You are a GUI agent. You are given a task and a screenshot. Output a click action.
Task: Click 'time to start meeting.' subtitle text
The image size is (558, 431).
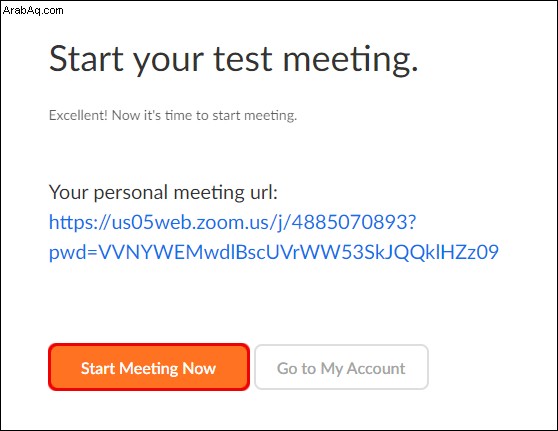pyautogui.click(x=231, y=116)
